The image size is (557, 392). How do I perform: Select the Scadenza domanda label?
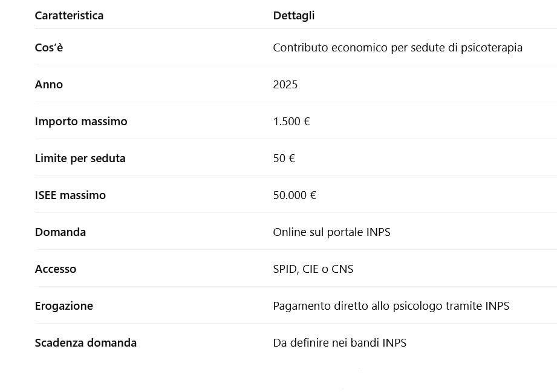coord(86,342)
